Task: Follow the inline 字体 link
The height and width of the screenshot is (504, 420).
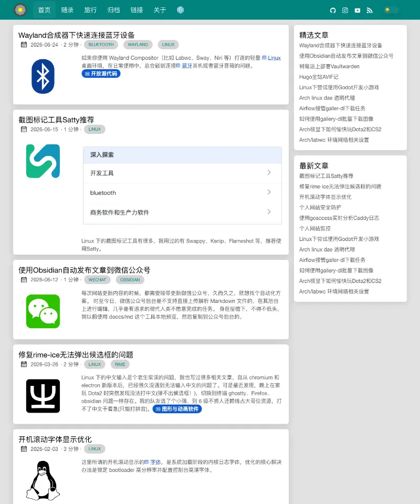Action: [153, 462]
